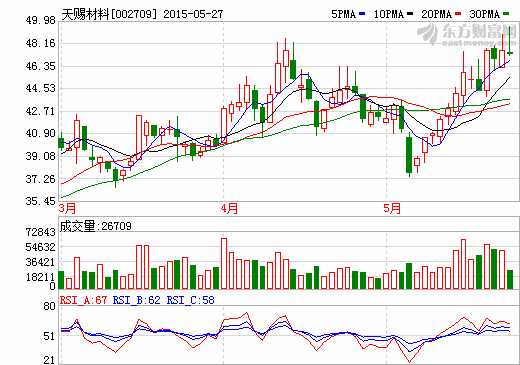Click the 40.90 price axis label
The width and height of the screenshot is (520, 365).
pyautogui.click(x=41, y=133)
